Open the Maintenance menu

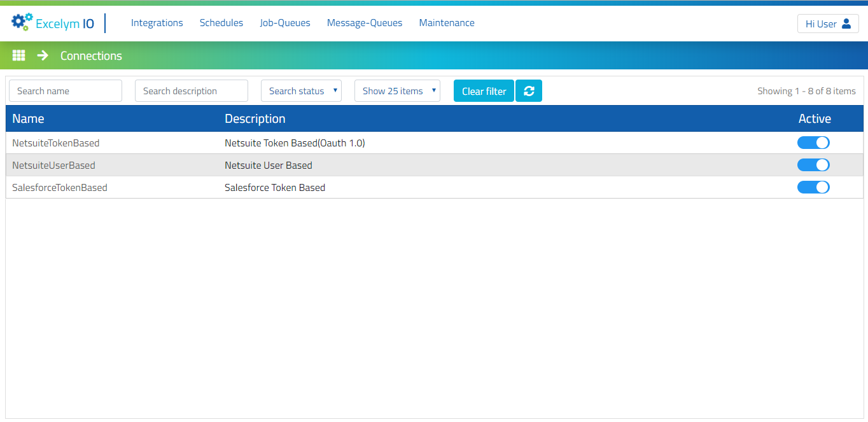pos(447,23)
